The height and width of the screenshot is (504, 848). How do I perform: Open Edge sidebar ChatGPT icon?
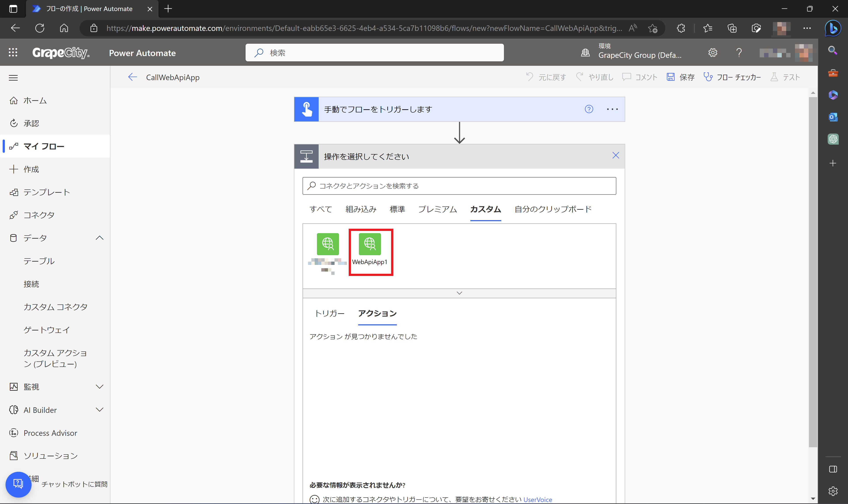833,139
